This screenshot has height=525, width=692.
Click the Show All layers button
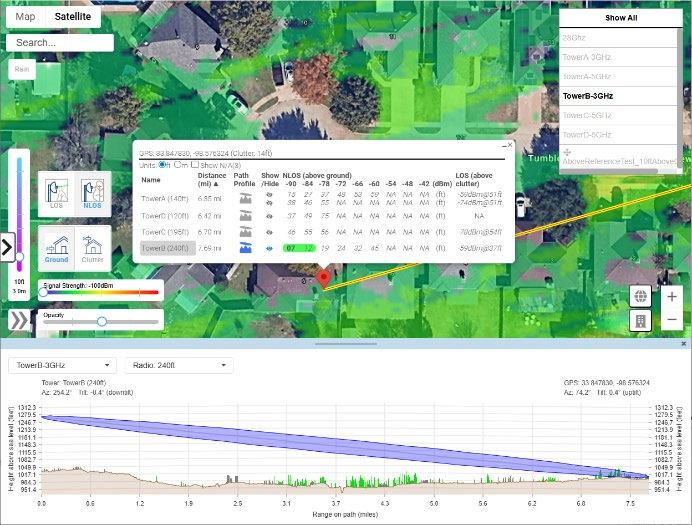(x=620, y=18)
